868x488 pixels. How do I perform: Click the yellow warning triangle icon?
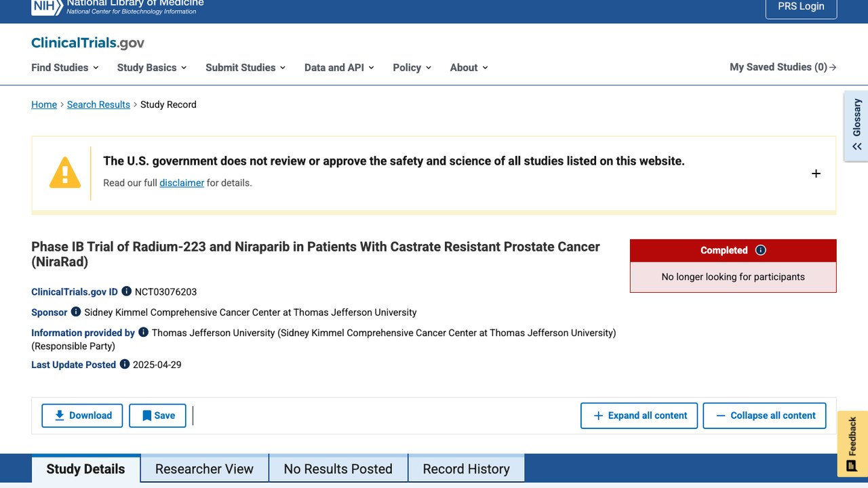65,173
